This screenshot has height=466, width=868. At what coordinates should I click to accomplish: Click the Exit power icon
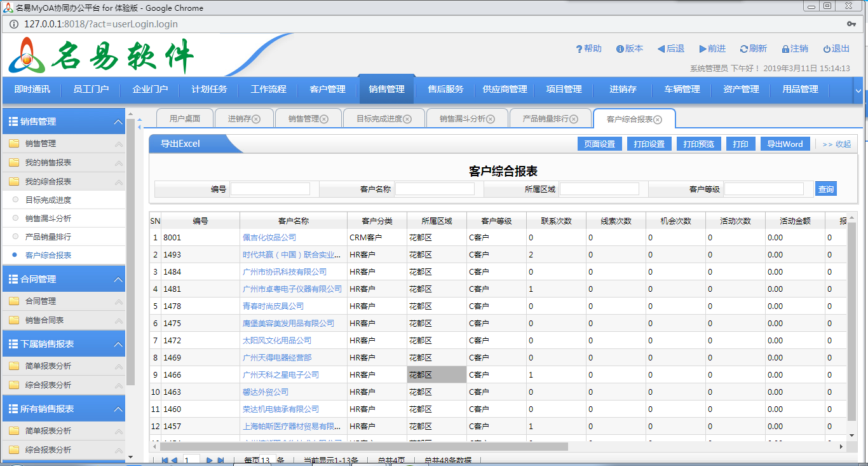pos(827,49)
